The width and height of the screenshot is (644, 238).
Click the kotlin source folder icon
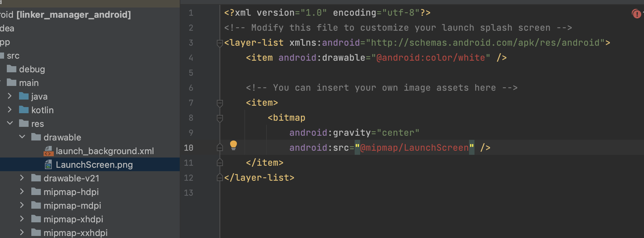pos(24,110)
